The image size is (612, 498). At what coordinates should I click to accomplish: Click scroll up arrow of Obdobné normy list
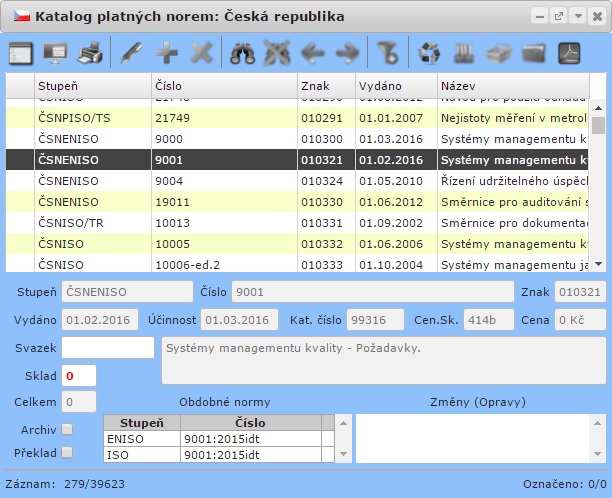343,423
